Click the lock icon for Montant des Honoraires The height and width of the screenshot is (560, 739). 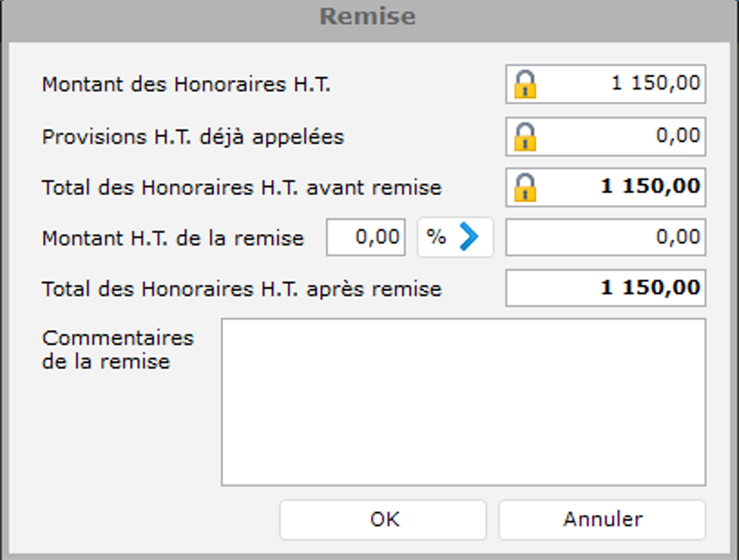click(x=525, y=85)
